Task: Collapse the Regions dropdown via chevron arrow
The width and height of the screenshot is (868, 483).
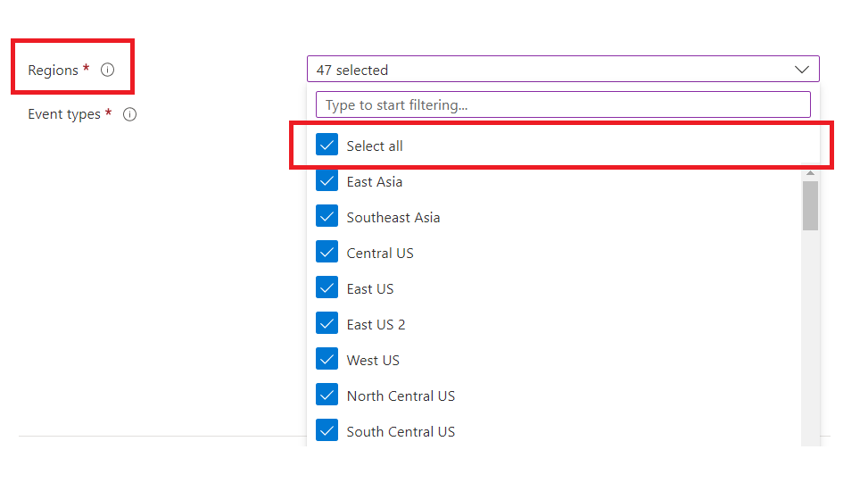Action: (801, 70)
